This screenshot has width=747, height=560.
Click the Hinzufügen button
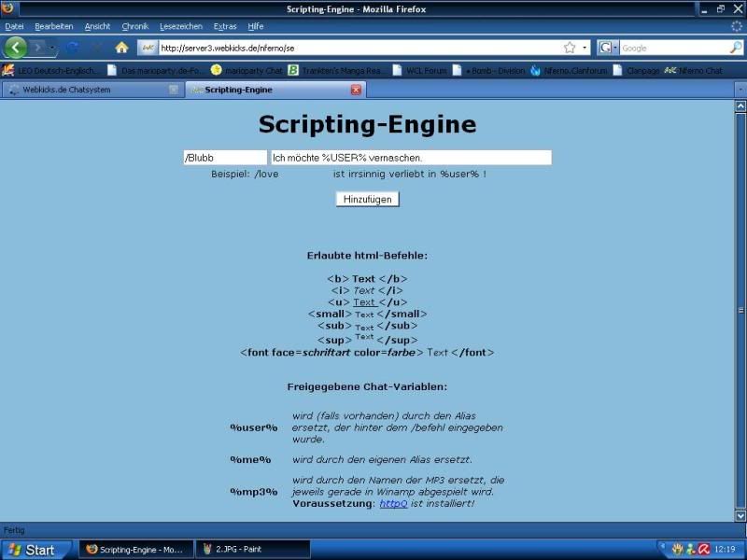point(367,199)
